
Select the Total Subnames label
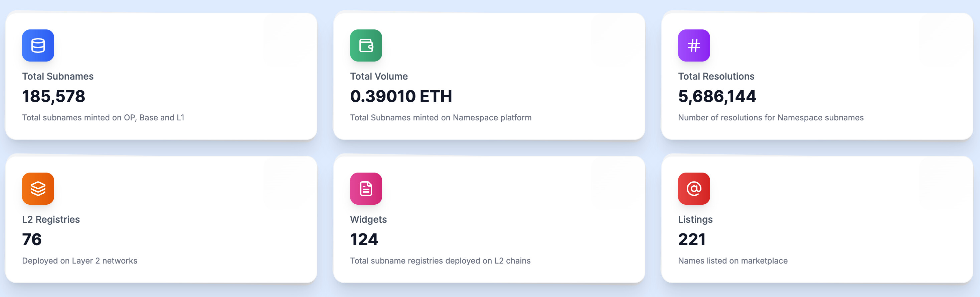pyautogui.click(x=58, y=77)
